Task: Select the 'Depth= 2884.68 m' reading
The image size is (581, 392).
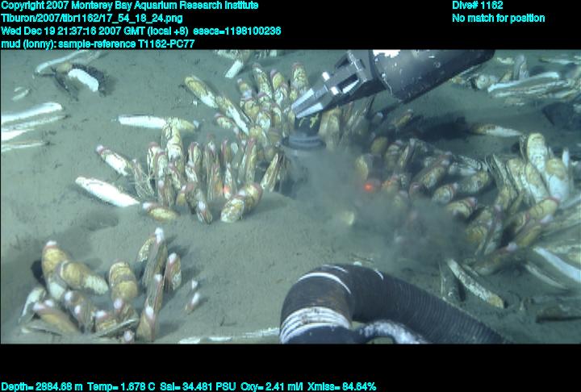Action: point(42,386)
